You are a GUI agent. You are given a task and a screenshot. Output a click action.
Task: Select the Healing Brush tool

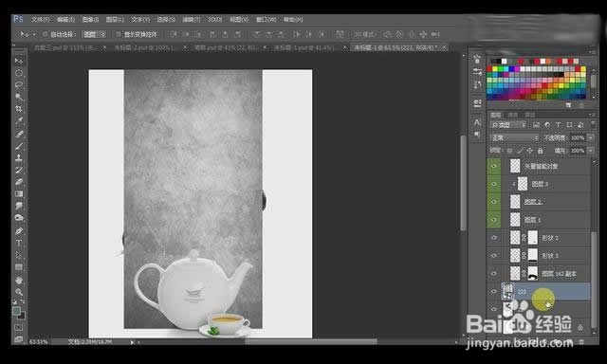(19, 134)
